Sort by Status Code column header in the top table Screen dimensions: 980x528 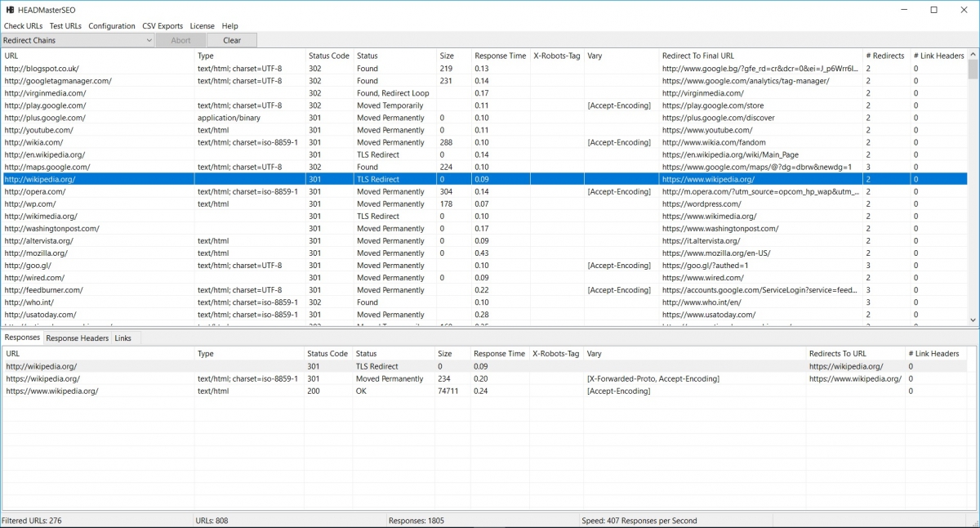coord(328,56)
